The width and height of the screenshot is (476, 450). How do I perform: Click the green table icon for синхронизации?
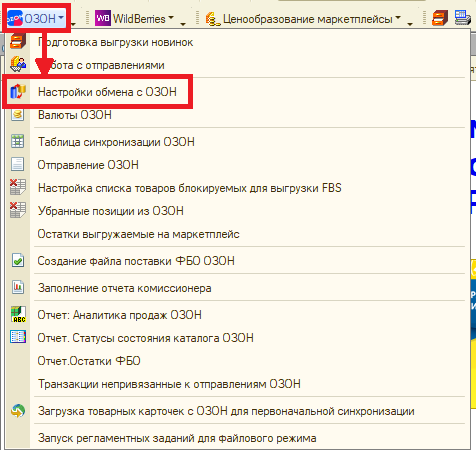(18, 141)
